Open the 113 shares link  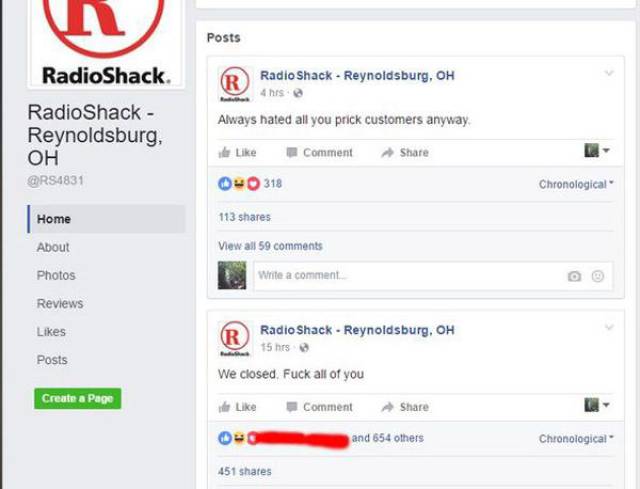click(x=244, y=217)
